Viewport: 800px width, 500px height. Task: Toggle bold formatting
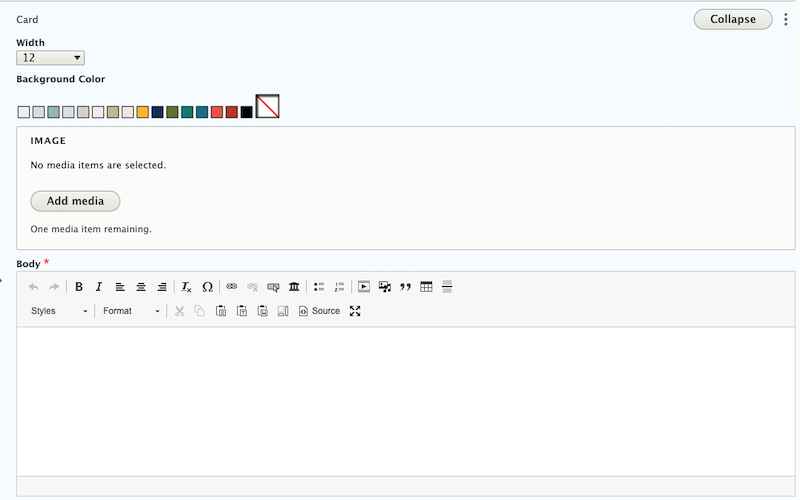79,287
